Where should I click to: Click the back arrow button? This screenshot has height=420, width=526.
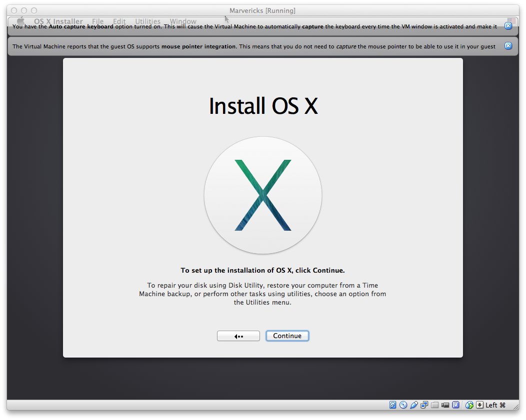[x=238, y=336]
